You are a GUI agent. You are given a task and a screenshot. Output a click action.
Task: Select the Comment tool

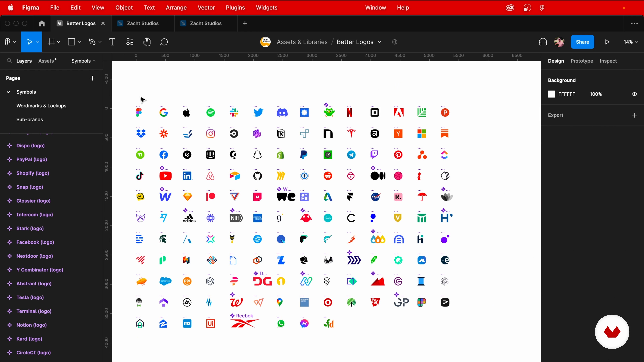pos(164,42)
